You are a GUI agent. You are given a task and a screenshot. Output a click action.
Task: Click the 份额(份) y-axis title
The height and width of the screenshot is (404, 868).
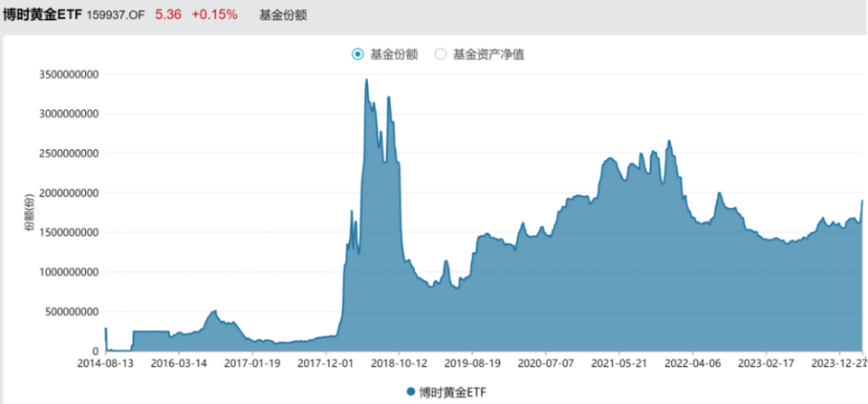pos(29,212)
